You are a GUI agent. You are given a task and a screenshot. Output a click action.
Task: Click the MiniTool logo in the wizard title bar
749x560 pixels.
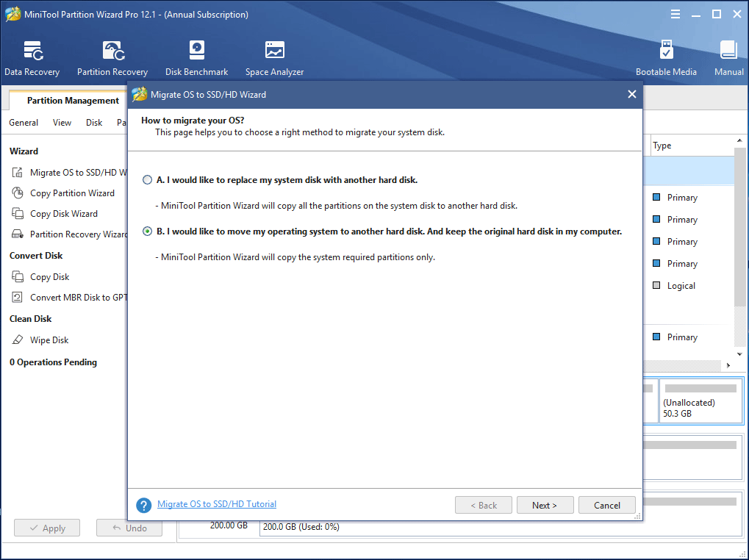coord(140,95)
